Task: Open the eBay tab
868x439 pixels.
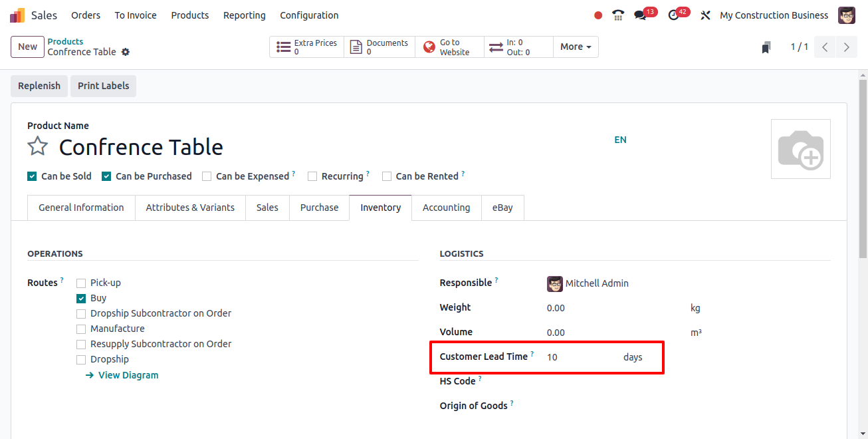Action: [502, 208]
